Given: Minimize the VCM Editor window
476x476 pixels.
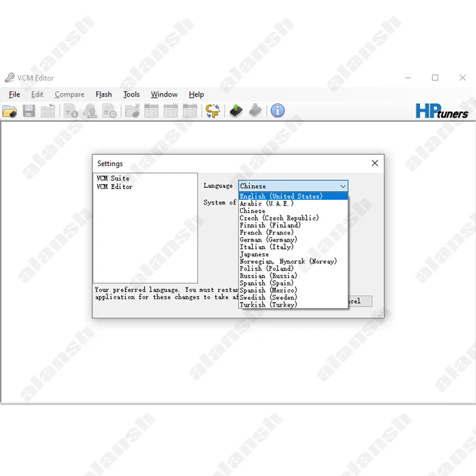Looking at the screenshot, I should point(408,78).
